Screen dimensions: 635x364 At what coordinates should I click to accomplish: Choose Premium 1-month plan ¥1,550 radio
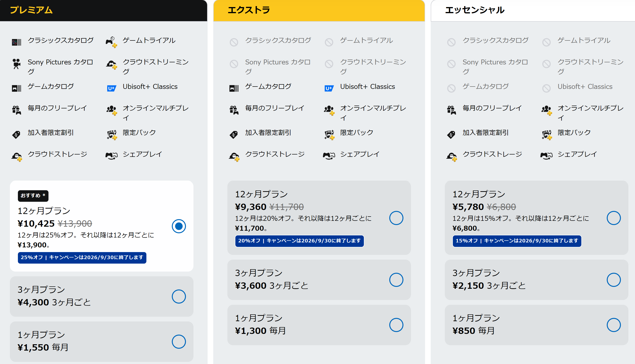179,342
